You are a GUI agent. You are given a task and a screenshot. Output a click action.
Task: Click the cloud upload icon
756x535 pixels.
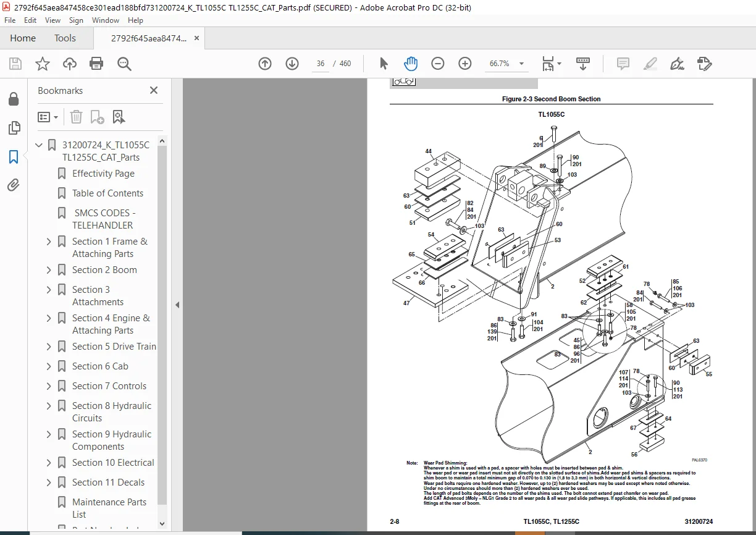click(x=70, y=64)
